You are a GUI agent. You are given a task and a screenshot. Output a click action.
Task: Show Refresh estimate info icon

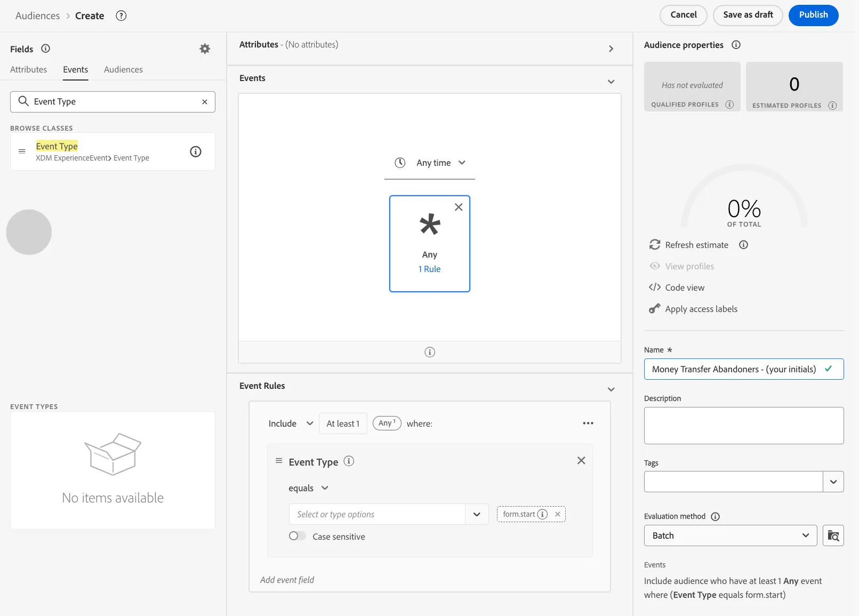click(x=743, y=245)
